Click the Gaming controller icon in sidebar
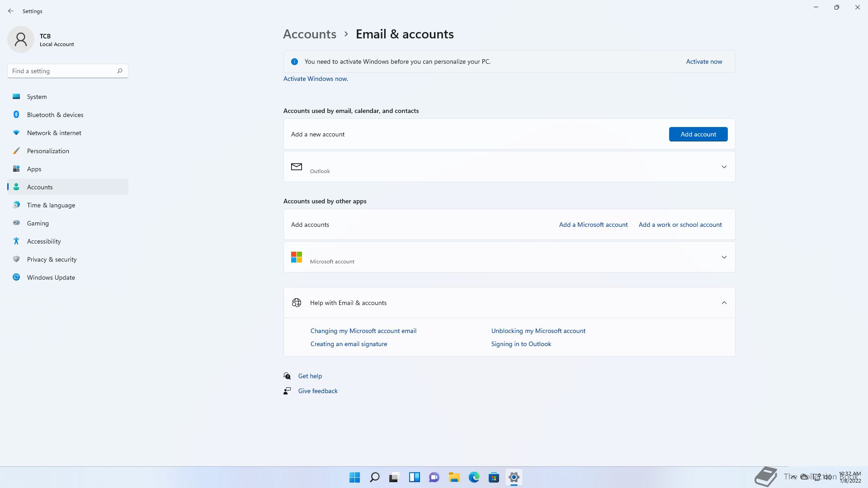 point(16,223)
